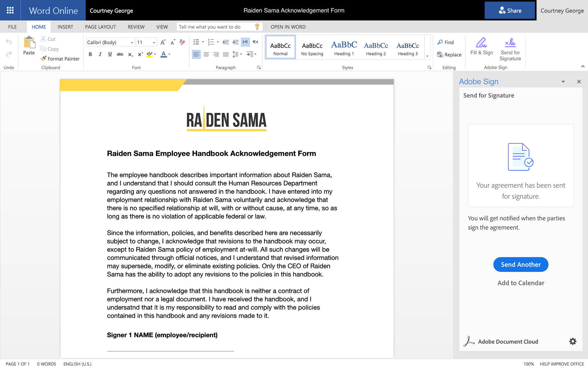This screenshot has height=368, width=588.
Task: Align the paragraph to the right
Action: pos(216,54)
